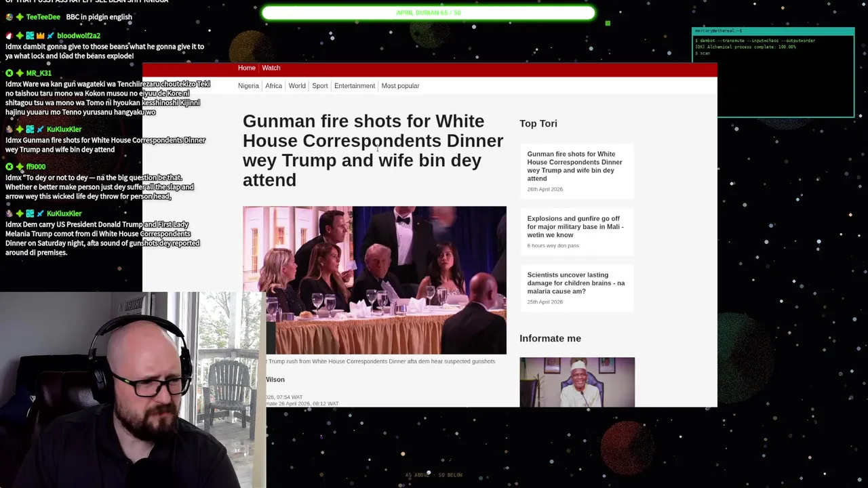This screenshot has height=488, width=868.
Task: Open the Watch tab in the red bar
Action: click(x=271, y=68)
